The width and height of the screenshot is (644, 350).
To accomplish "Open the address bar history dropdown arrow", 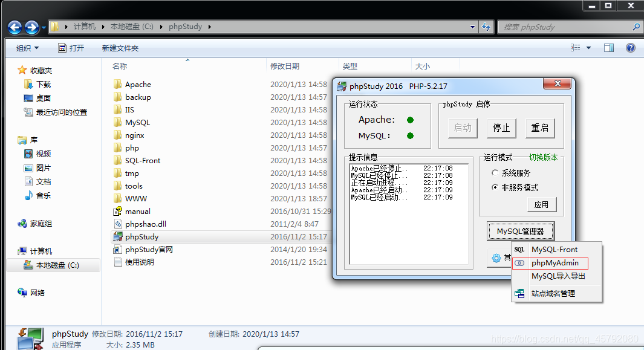I will point(473,27).
